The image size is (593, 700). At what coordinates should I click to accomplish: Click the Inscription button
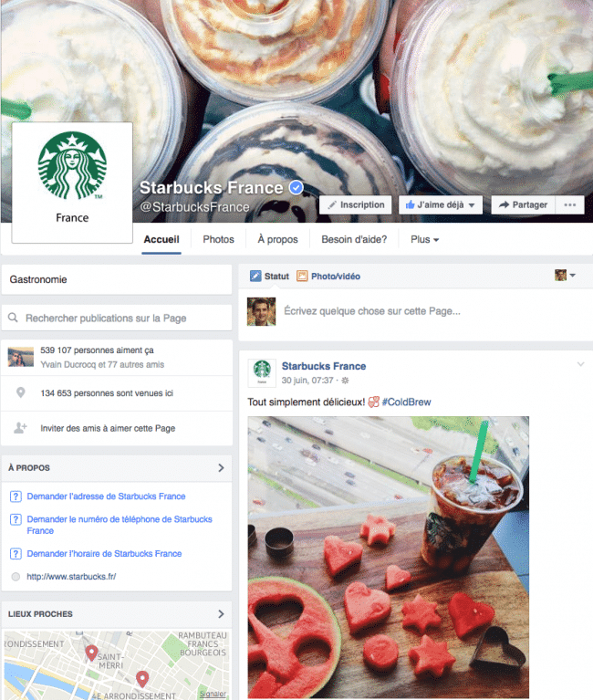(x=356, y=205)
